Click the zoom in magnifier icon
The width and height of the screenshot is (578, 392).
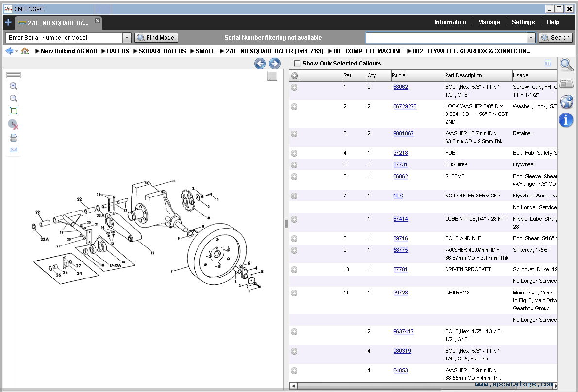point(14,86)
